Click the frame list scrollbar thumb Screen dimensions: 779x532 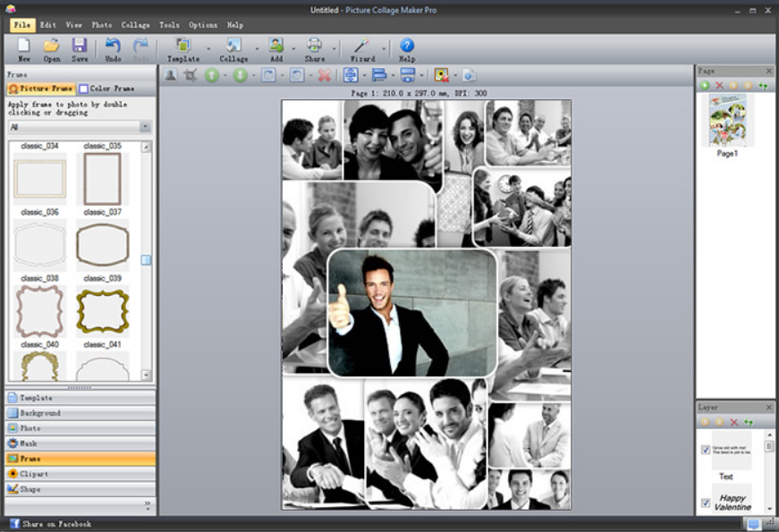pos(146,260)
